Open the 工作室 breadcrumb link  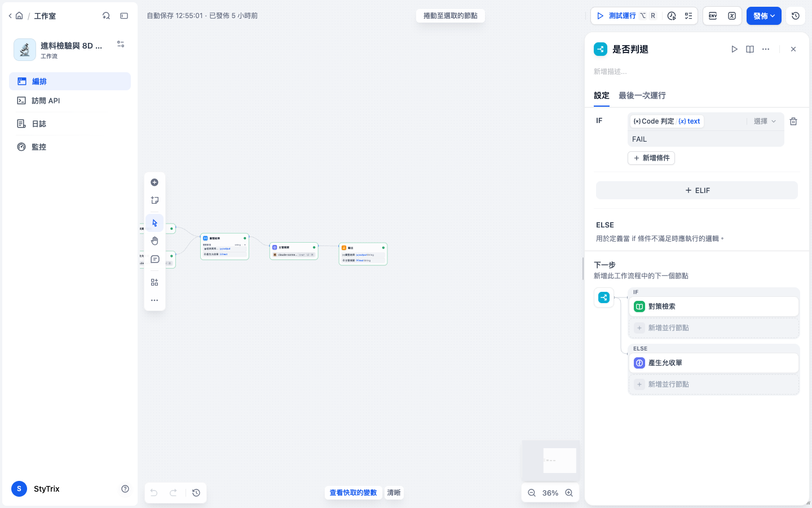click(x=45, y=16)
